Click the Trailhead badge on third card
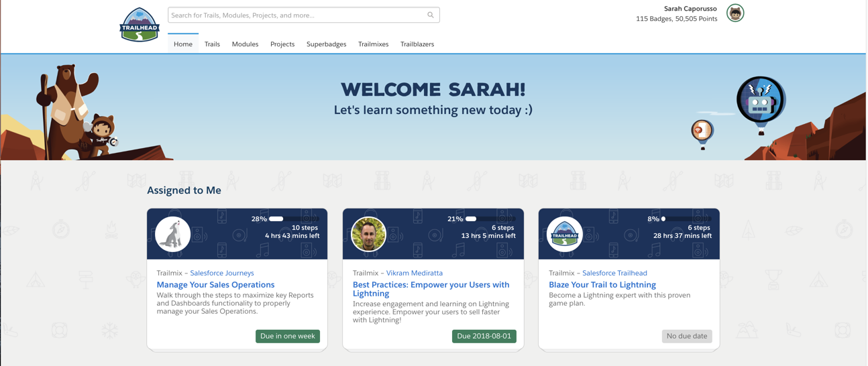The height and width of the screenshot is (366, 868). [564, 235]
